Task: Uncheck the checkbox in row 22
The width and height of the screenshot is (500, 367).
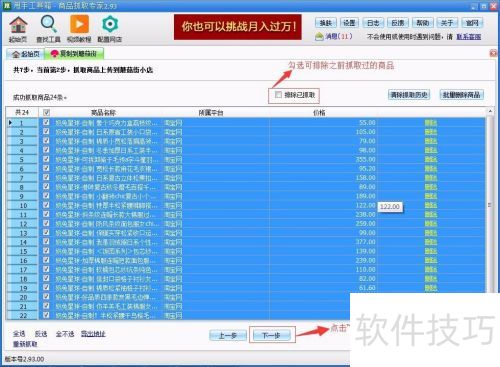Action: pos(46,315)
